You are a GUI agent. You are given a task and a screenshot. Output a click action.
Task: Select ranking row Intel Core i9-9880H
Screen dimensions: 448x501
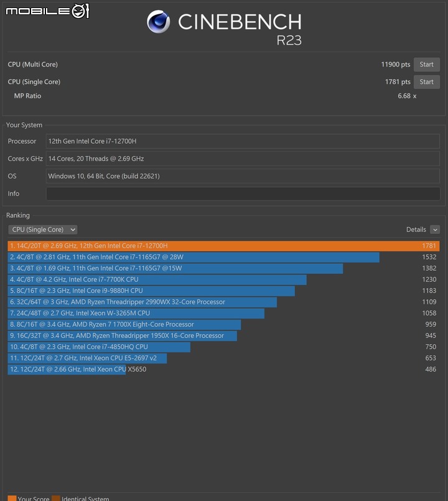[x=223, y=291]
